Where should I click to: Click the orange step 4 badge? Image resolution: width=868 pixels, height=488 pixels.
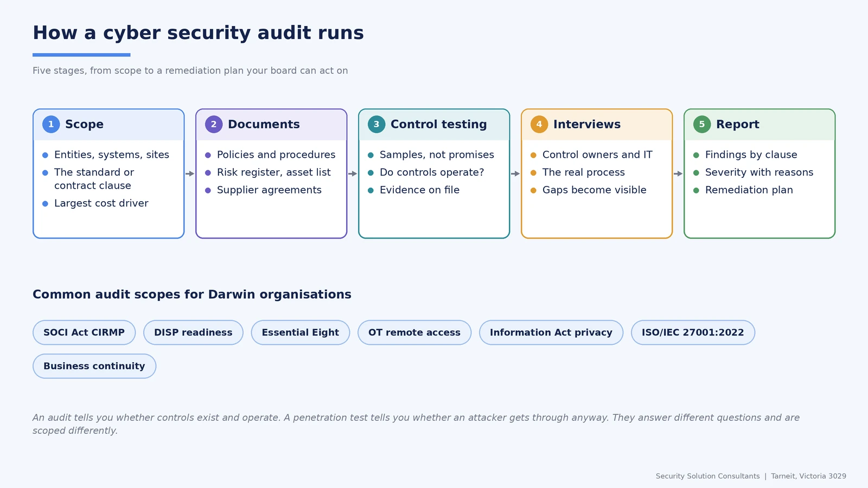539,124
